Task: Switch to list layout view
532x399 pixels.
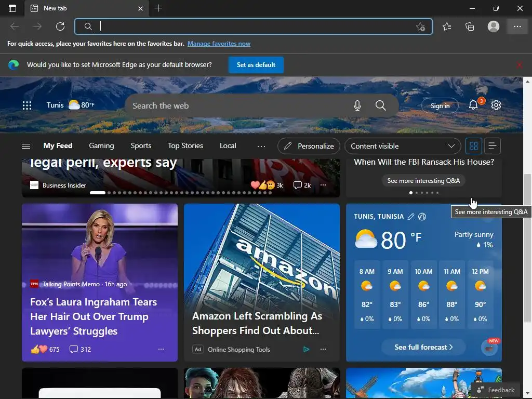Action: 493,146
